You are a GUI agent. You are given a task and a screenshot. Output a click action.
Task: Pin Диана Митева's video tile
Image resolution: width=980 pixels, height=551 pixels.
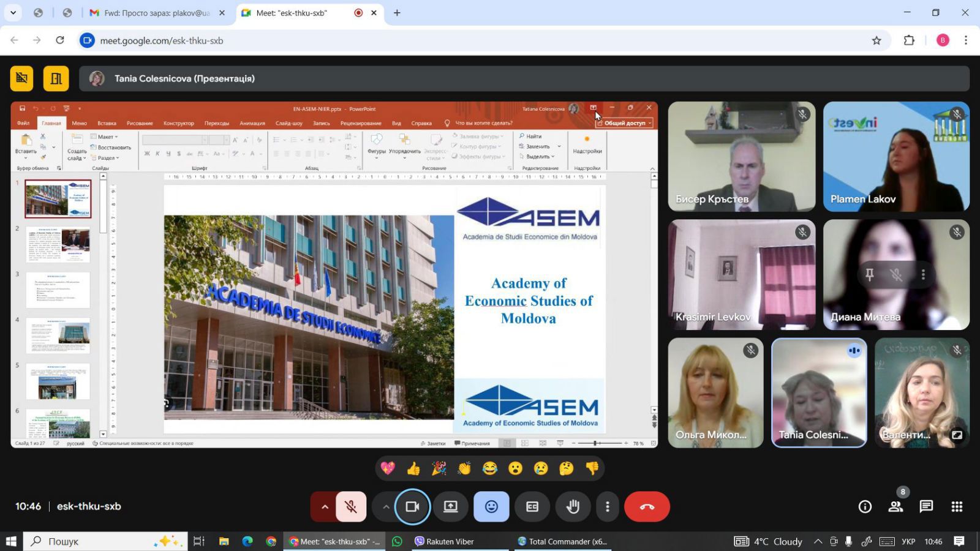click(x=869, y=275)
